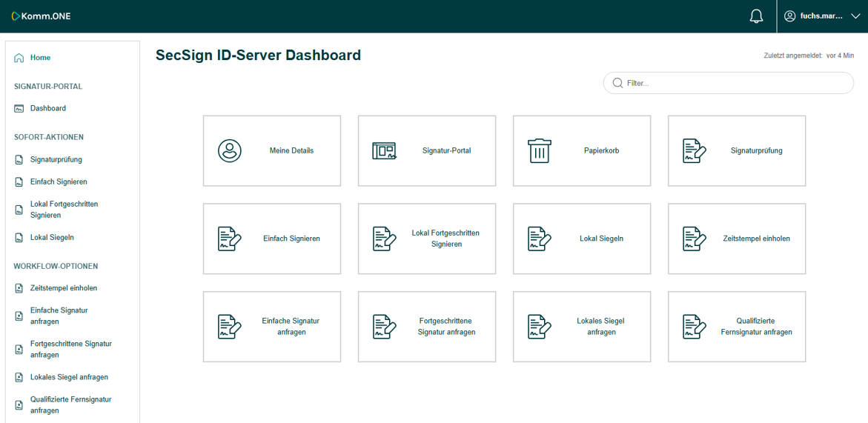Click the Signatur-Portal tile window icon
Screen dimensions: 868x423
pos(384,151)
